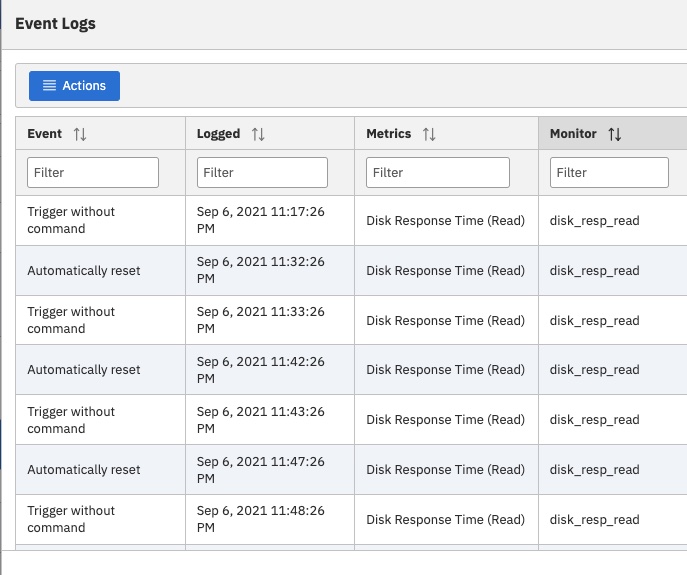This screenshot has width=687, height=575.
Task: Select Trigger without command at 11:17:26 PM
Action: (x=71, y=220)
